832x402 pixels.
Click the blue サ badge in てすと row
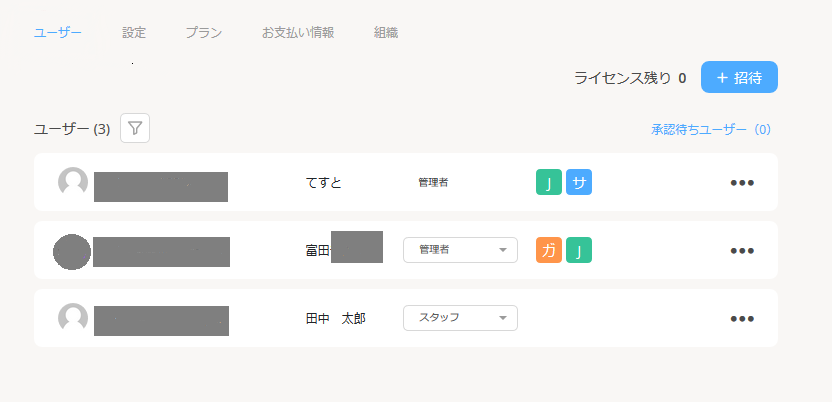pos(579,183)
